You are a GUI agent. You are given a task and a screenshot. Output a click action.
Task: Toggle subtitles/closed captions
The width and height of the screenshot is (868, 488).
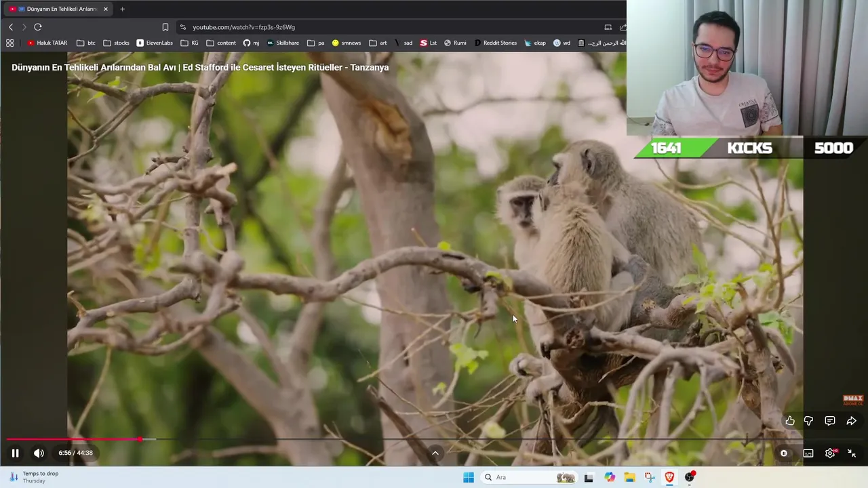click(808, 453)
